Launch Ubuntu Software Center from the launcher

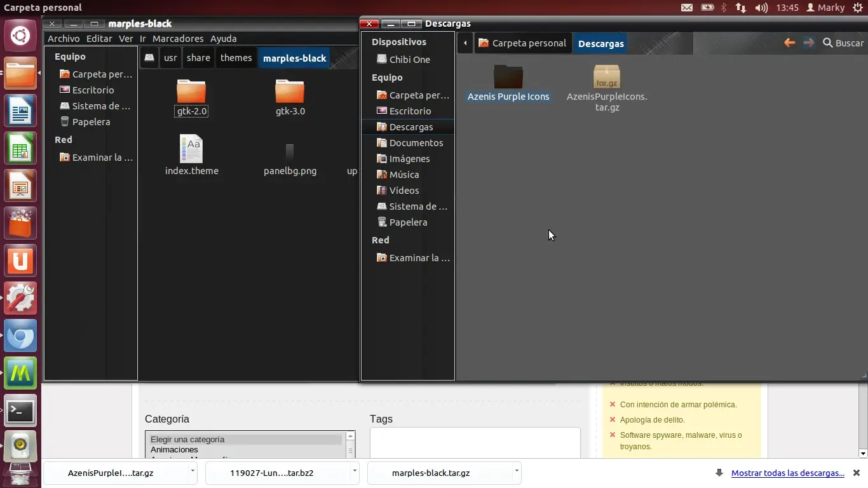click(x=20, y=223)
